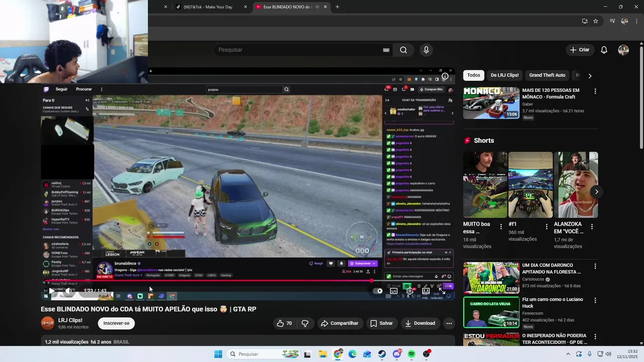Play the video with the player play button
The height and width of the screenshot is (362, 644).
click(52, 291)
